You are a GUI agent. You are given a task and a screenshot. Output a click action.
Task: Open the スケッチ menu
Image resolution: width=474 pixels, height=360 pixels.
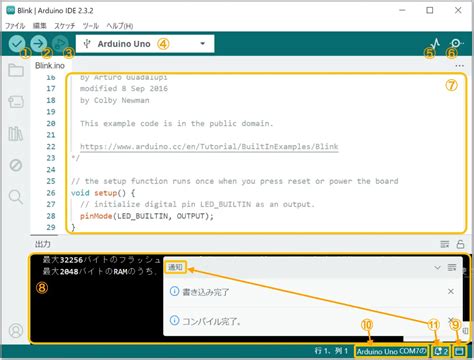(65, 26)
